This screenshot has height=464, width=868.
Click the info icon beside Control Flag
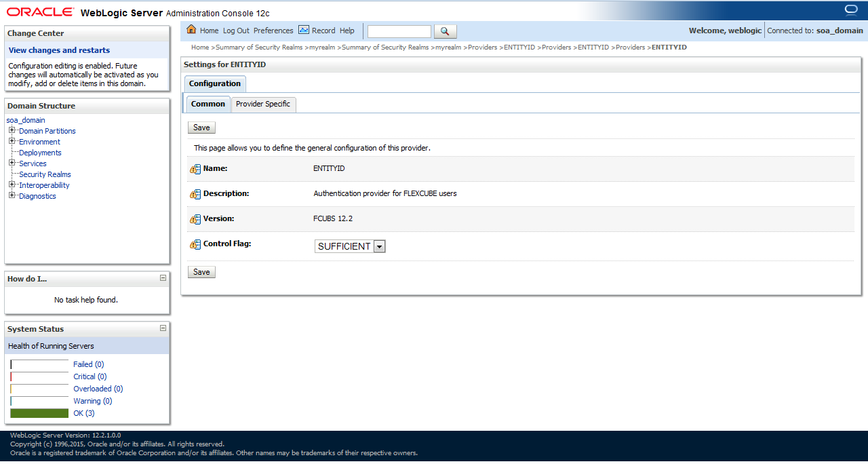tap(195, 244)
